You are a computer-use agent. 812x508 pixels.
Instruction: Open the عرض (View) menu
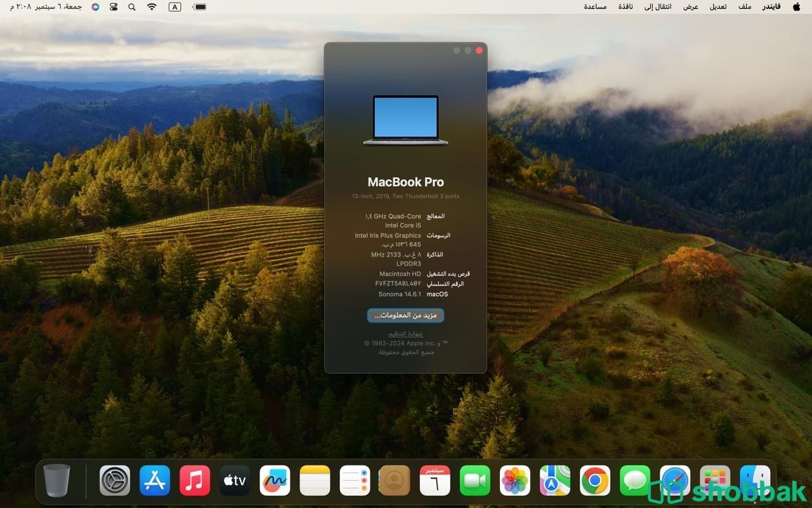[x=691, y=6]
